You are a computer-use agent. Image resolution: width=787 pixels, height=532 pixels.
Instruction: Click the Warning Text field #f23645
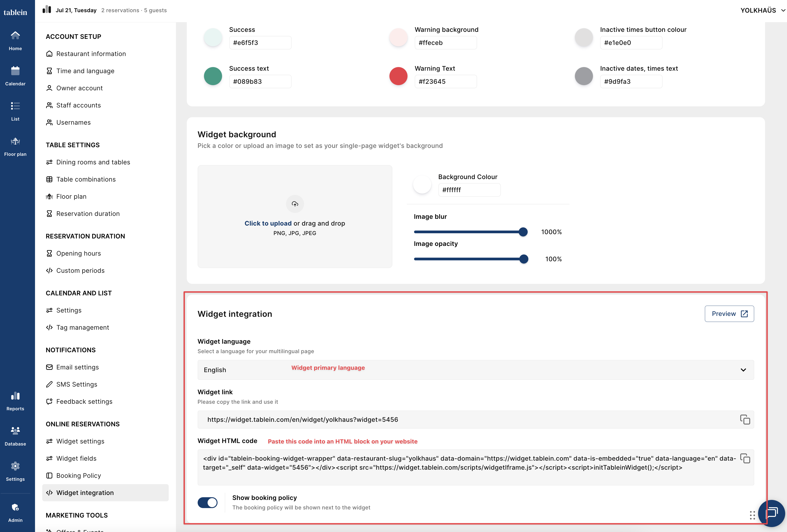click(446, 82)
